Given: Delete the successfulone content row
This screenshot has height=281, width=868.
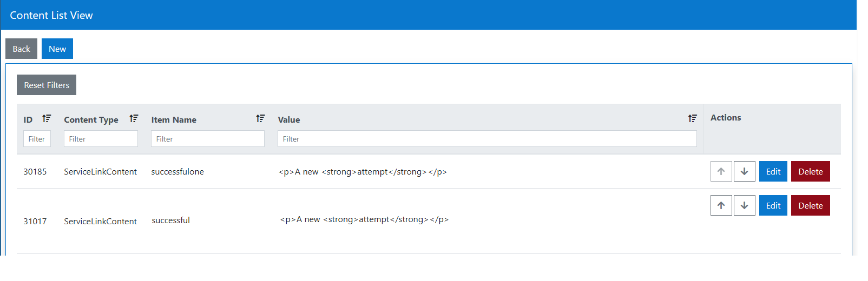Looking at the screenshot, I should [811, 171].
